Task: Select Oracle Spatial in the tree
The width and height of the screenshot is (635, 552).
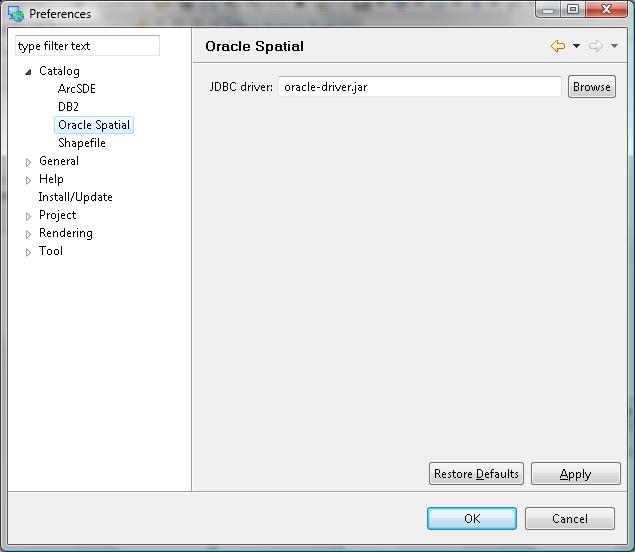Action: pyautogui.click(x=94, y=125)
